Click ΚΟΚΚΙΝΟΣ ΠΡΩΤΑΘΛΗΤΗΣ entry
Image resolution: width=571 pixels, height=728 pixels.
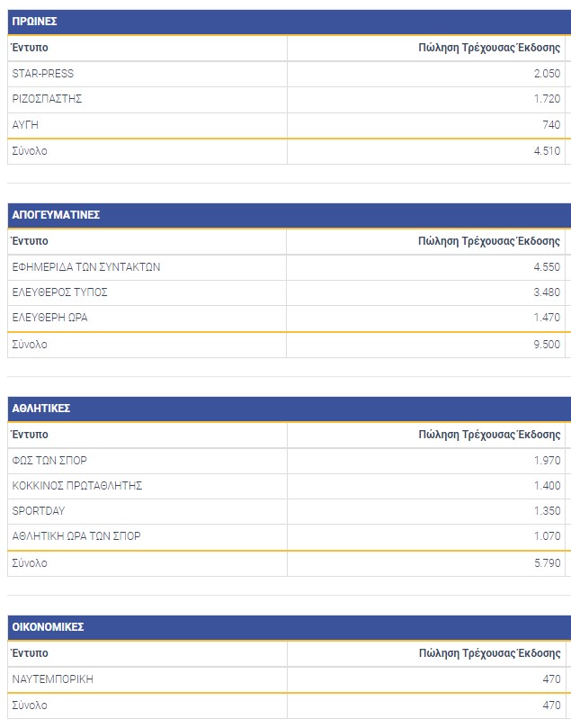(77, 486)
